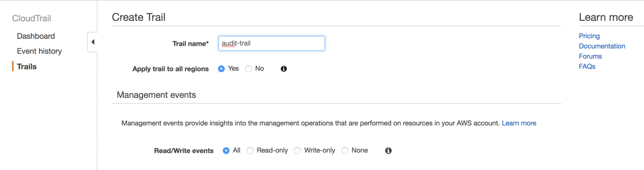The height and width of the screenshot is (170, 644).
Task: Focus the Trail name input field
Action: tap(272, 43)
